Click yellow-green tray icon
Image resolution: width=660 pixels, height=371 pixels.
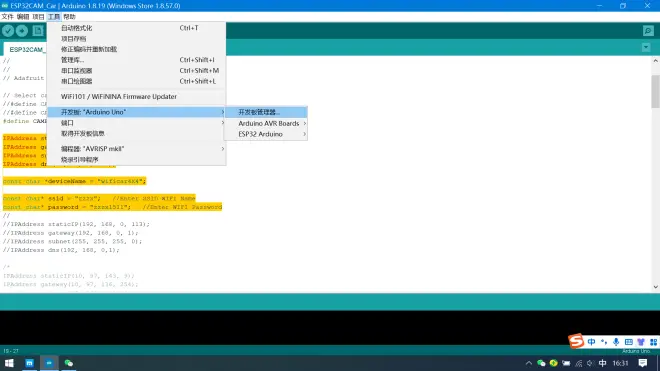click(554, 363)
